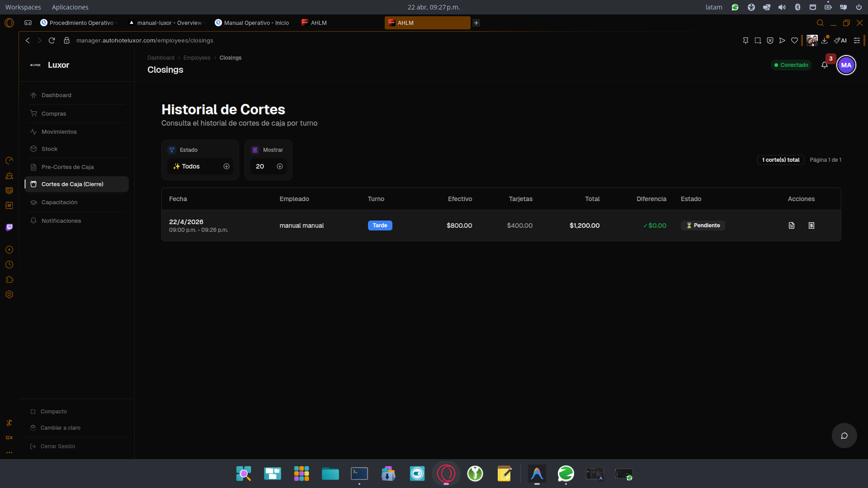The width and height of the screenshot is (868, 488).
Task: Click the browser tab search magnifier
Action: pos(820,23)
